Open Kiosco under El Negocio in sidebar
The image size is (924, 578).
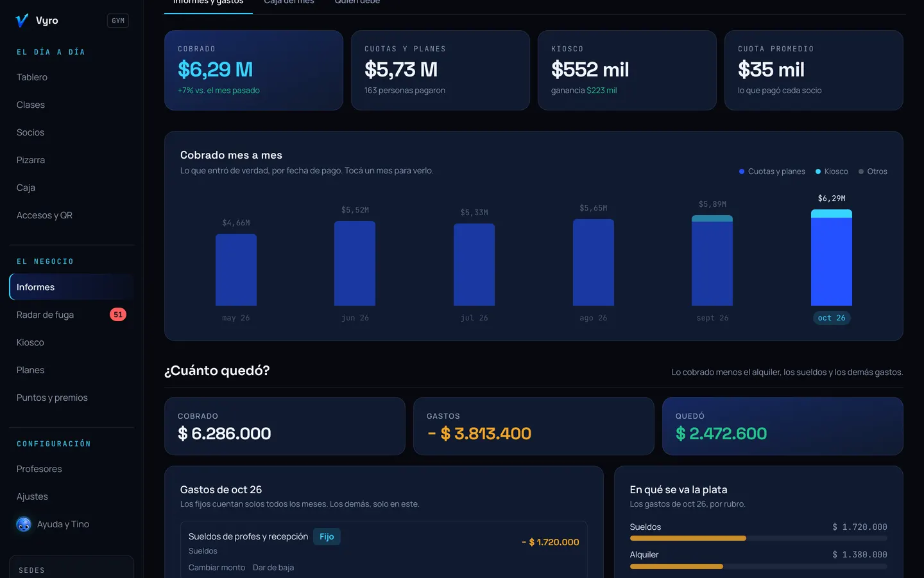tap(71, 342)
